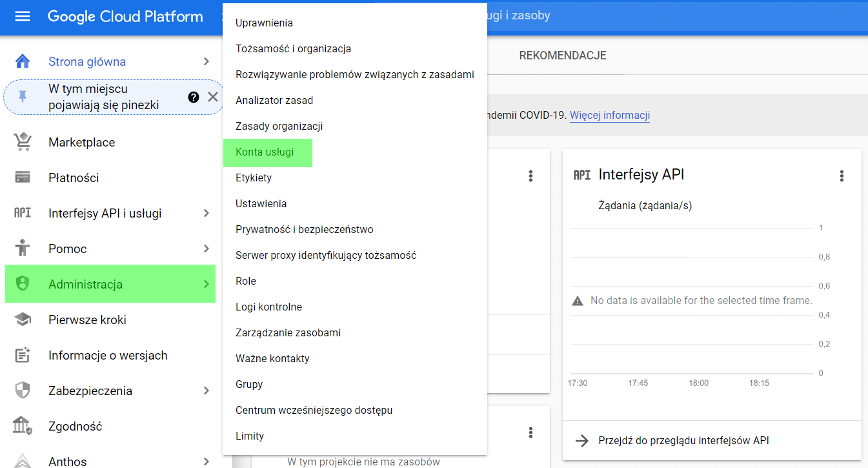
Task: Choose Ustawienia from Administracja submenu
Action: coord(355,203)
